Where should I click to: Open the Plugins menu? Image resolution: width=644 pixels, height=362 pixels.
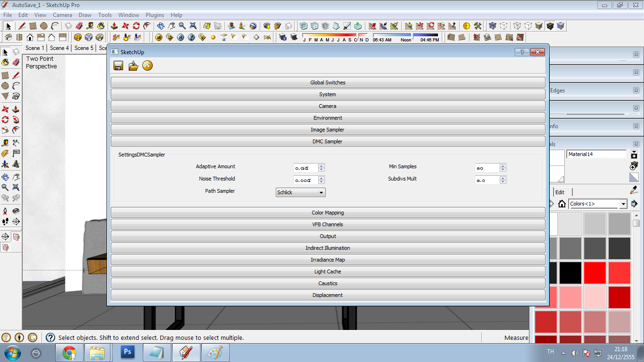[x=155, y=15]
